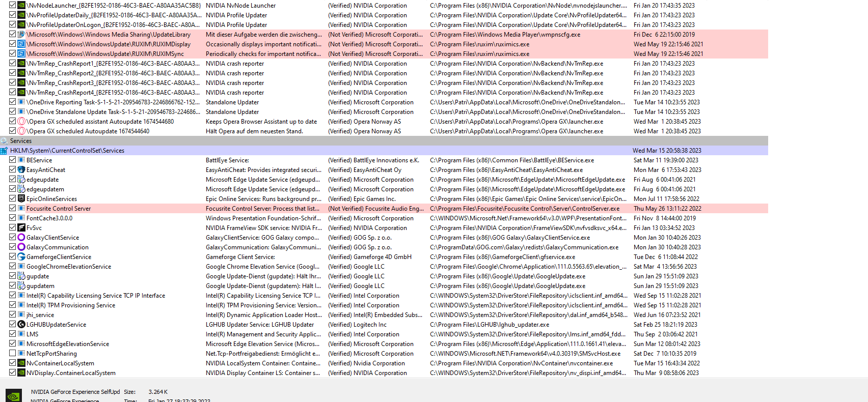868x402 pixels.
Task: Click the icon of NvProfileUpdaterOnLogon task
Action: tap(21, 25)
